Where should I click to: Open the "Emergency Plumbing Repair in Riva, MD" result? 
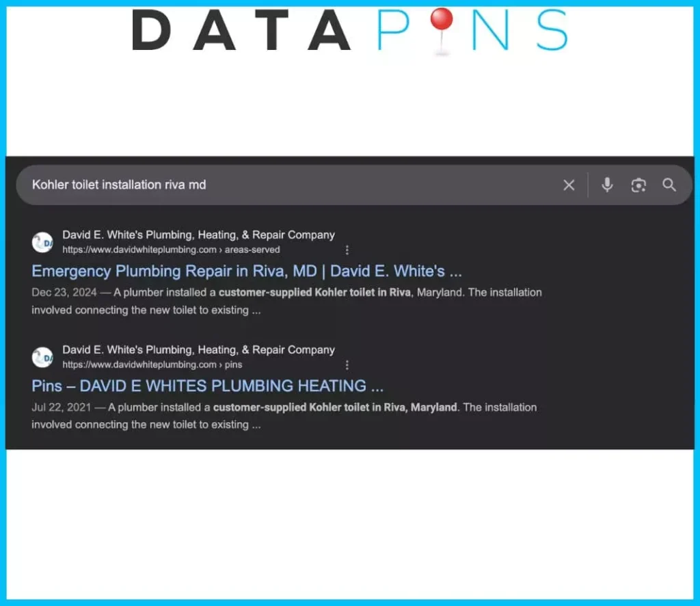point(247,272)
